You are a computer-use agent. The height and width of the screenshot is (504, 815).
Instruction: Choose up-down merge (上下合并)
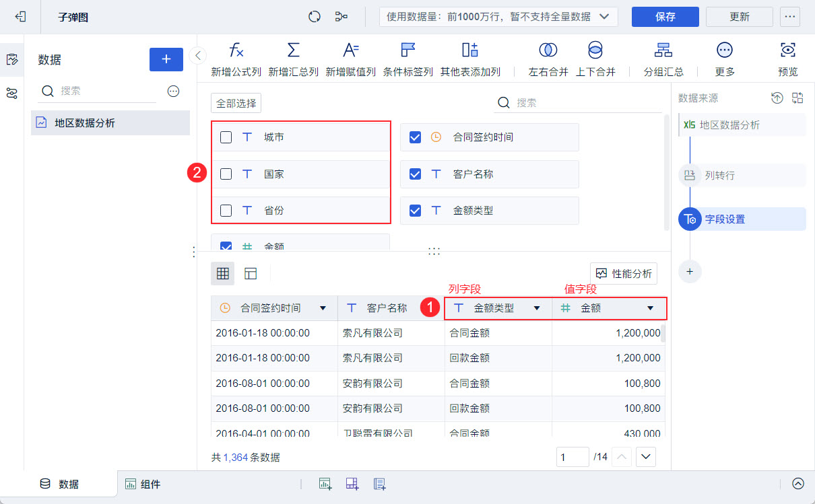point(595,60)
